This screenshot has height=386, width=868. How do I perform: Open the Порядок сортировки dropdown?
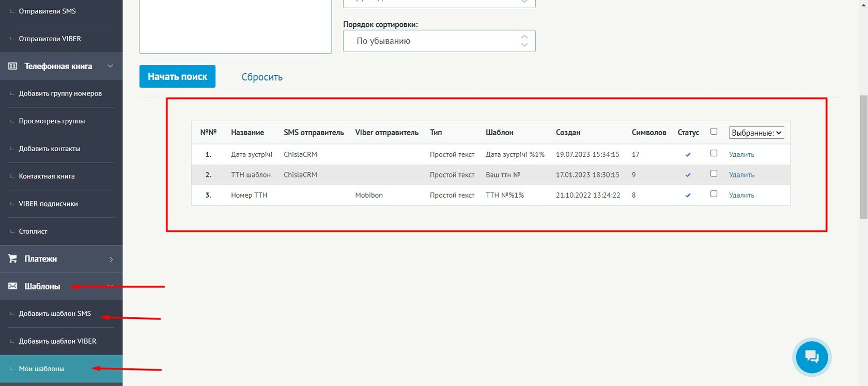point(439,41)
